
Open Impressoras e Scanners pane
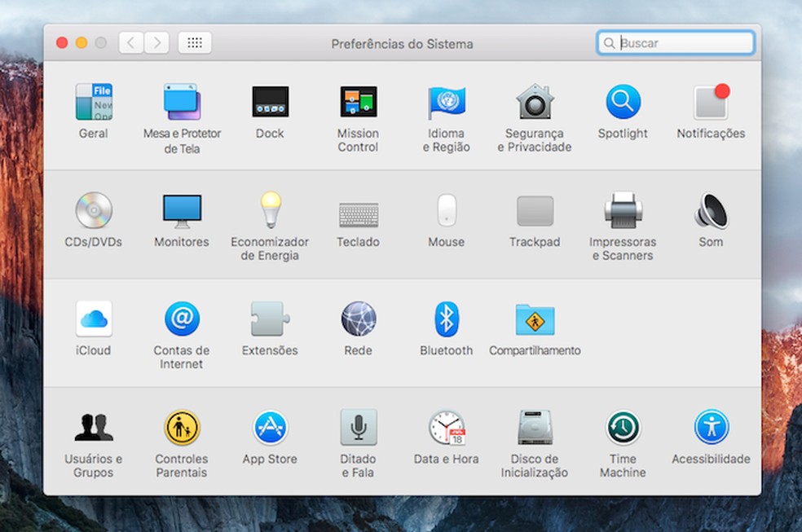[623, 211]
